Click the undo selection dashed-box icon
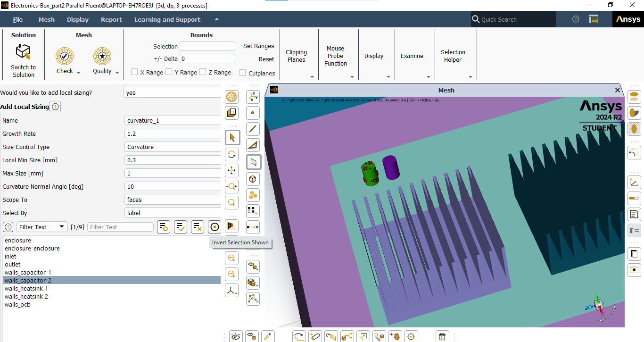The width and height of the screenshot is (644, 342). (634, 152)
